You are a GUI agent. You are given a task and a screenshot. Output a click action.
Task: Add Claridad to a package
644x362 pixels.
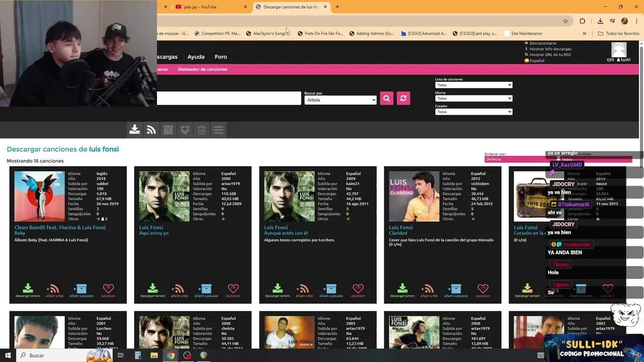click(455, 290)
